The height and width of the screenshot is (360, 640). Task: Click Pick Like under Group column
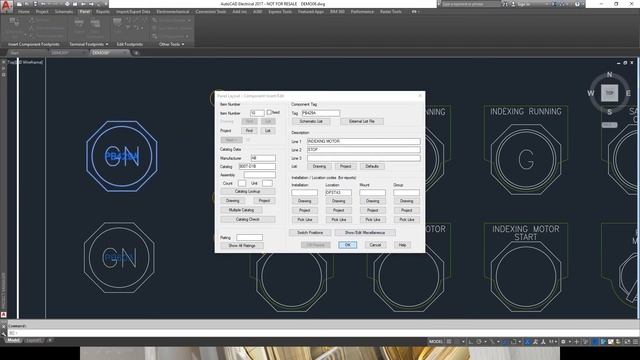pyautogui.click(x=407, y=220)
